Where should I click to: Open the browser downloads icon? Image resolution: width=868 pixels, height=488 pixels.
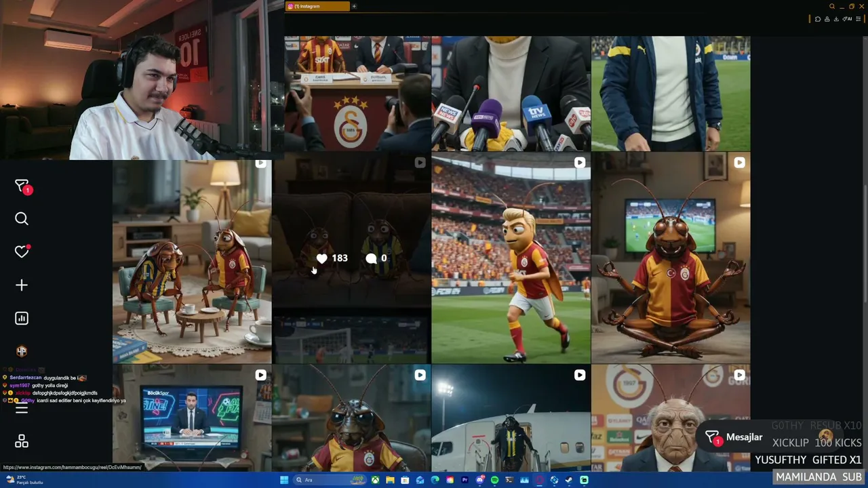pyautogui.click(x=836, y=19)
